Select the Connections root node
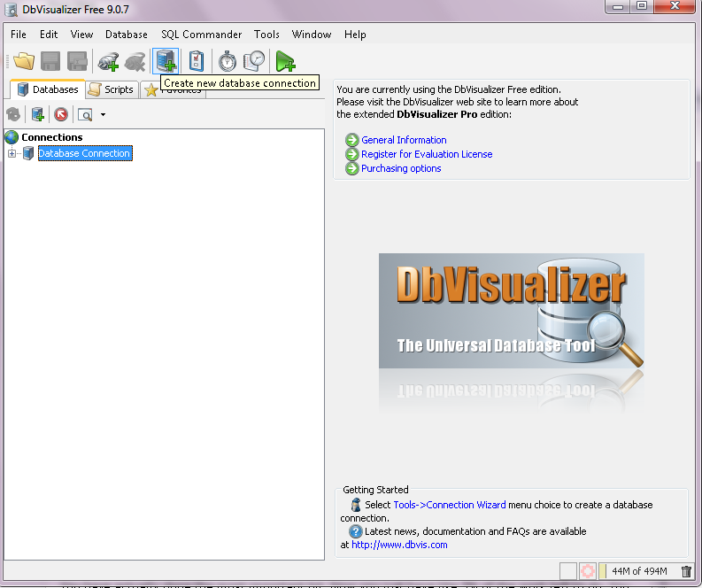702x588 pixels. click(x=52, y=137)
